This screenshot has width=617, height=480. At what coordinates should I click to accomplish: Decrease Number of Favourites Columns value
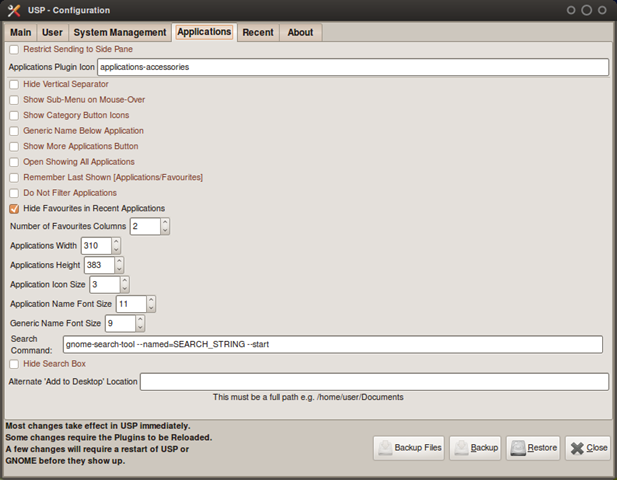tap(165, 230)
